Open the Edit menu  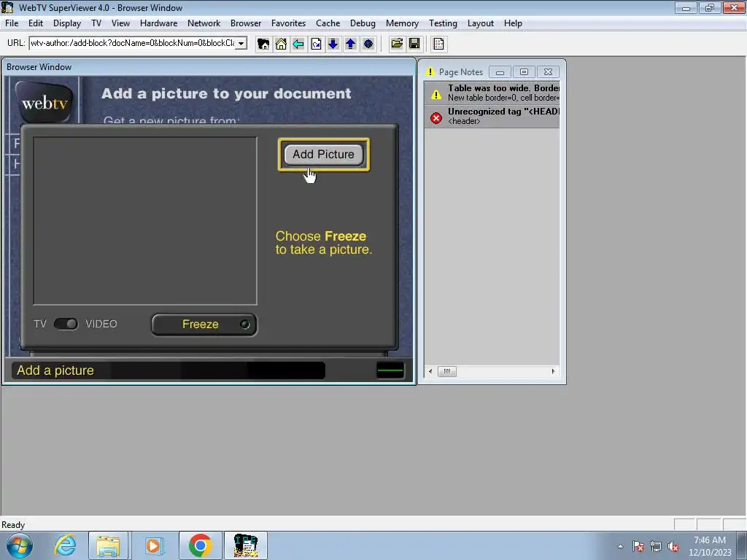point(35,23)
